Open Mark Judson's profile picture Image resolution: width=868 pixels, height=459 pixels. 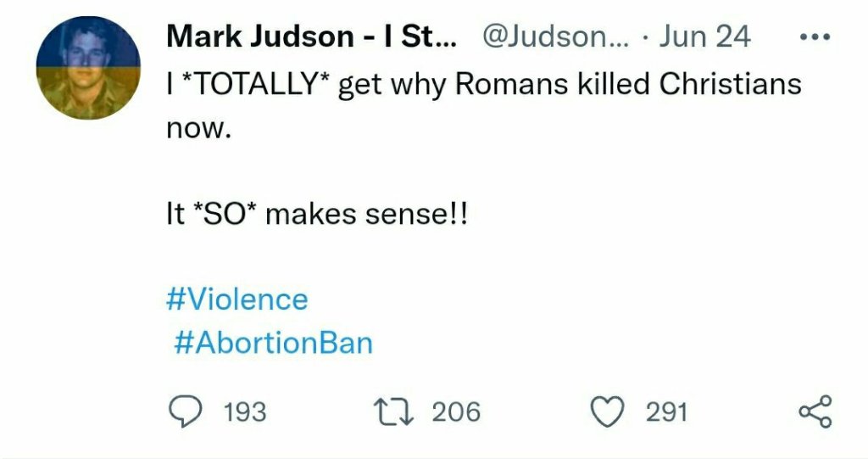pos(88,68)
